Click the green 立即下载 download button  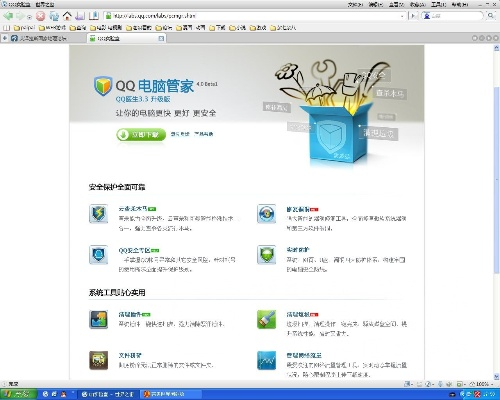click(x=141, y=134)
